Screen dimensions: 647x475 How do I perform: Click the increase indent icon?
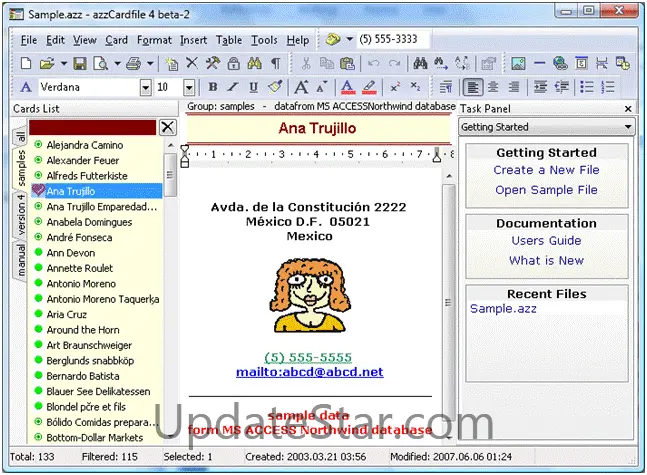pyautogui.click(x=540, y=87)
